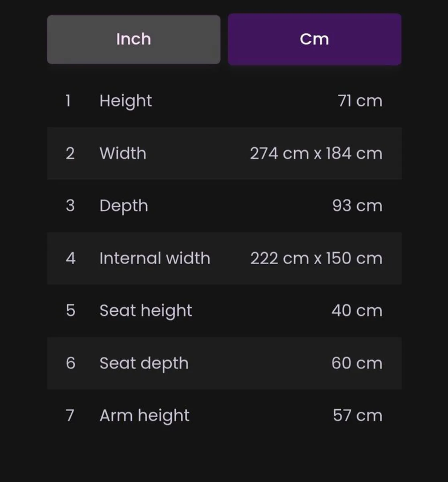Click the 93 cm depth value
The height and width of the screenshot is (482, 448).
[357, 206]
